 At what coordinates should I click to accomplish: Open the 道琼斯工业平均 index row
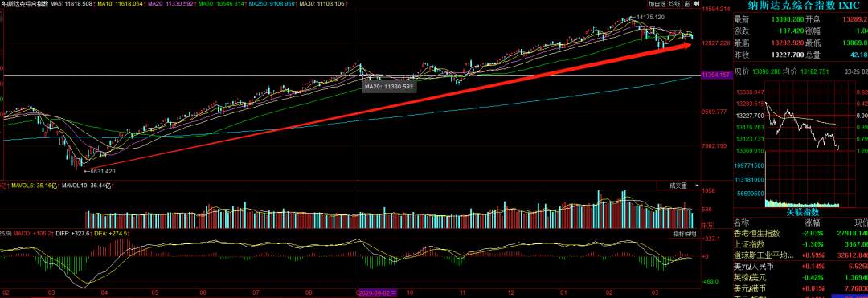800,255
